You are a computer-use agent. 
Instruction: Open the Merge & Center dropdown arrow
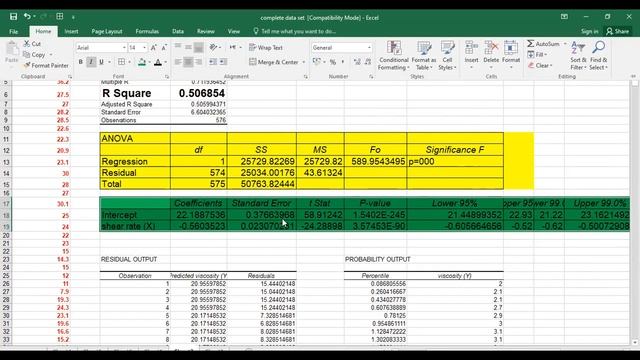tap(304, 62)
